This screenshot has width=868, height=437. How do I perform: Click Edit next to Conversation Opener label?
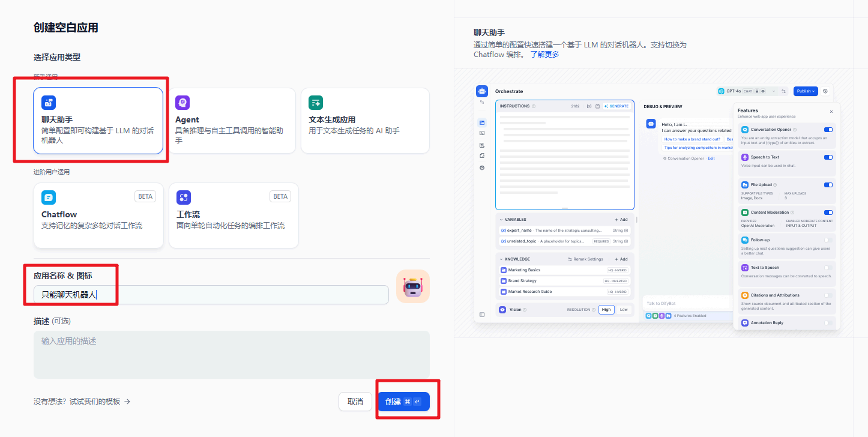[x=711, y=158]
